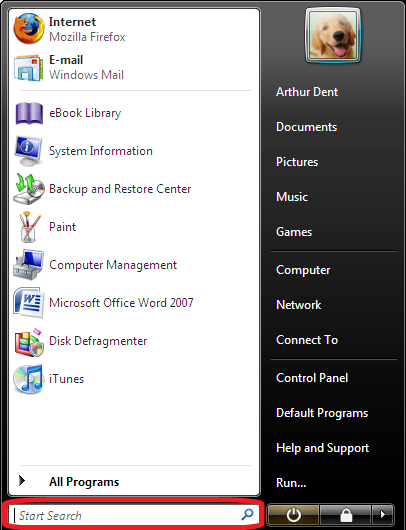406x530 pixels.
Task: Select eBook Library label
Action: (x=85, y=113)
